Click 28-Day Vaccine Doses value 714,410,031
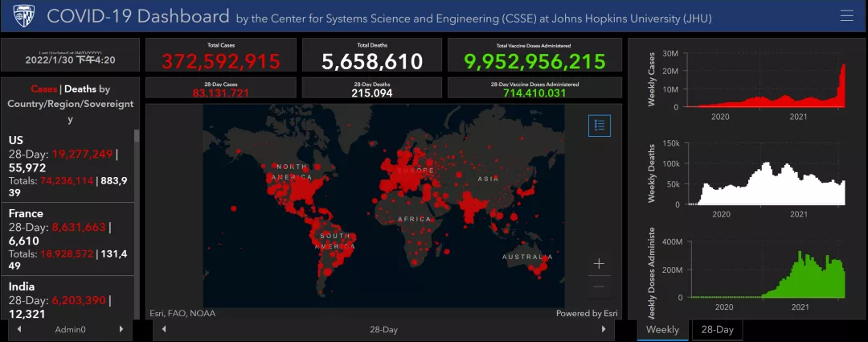 [x=534, y=93]
